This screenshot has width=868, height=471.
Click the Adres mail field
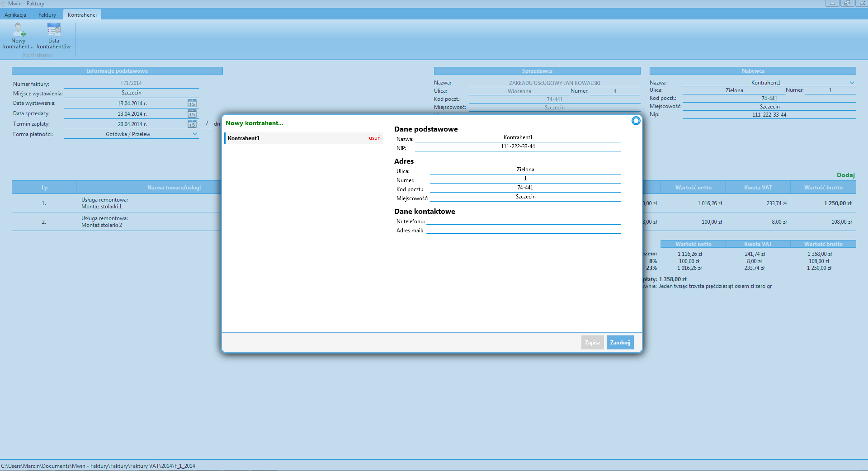point(524,230)
